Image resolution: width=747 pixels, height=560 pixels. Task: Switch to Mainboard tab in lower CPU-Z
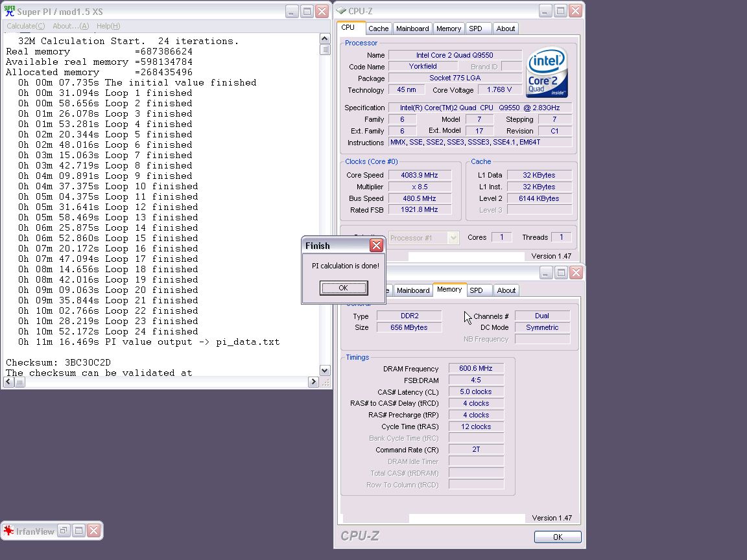point(413,290)
